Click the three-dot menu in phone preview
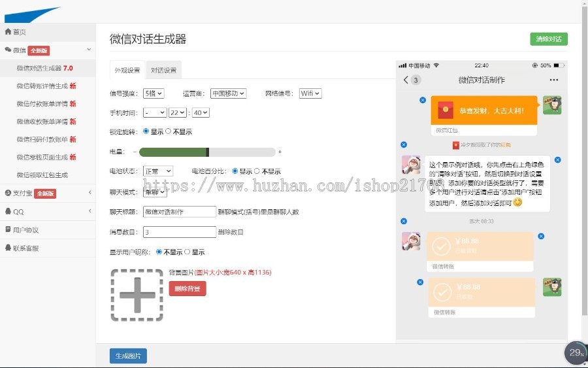 tap(554, 80)
